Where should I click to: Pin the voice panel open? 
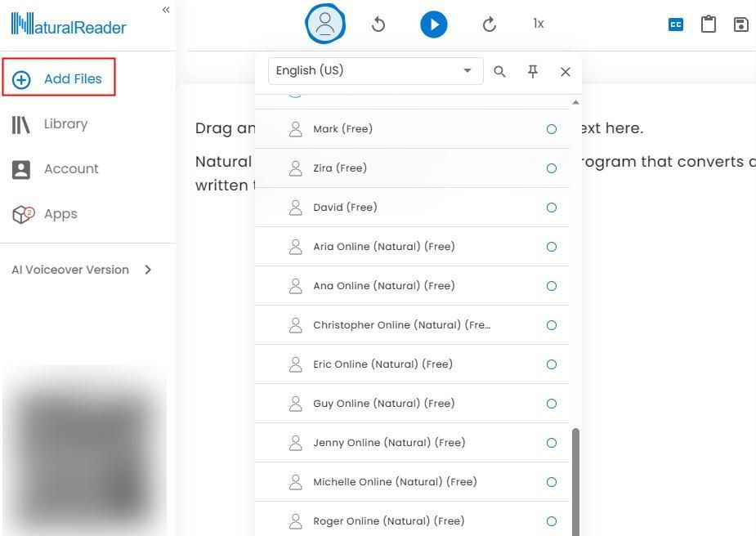click(533, 72)
